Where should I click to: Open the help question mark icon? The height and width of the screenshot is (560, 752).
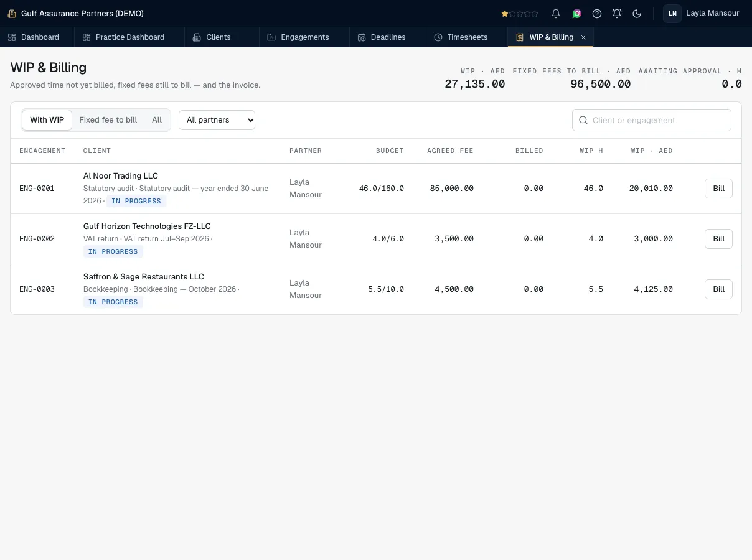click(597, 13)
